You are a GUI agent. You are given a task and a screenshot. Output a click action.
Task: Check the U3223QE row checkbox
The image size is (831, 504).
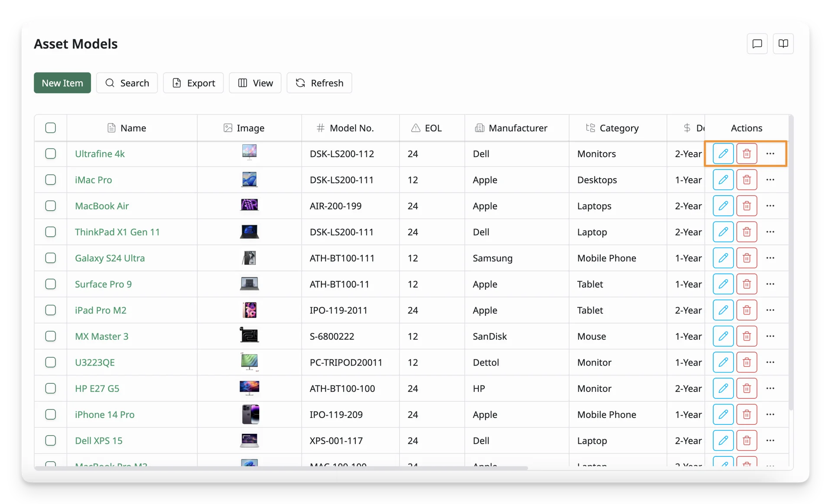point(51,362)
